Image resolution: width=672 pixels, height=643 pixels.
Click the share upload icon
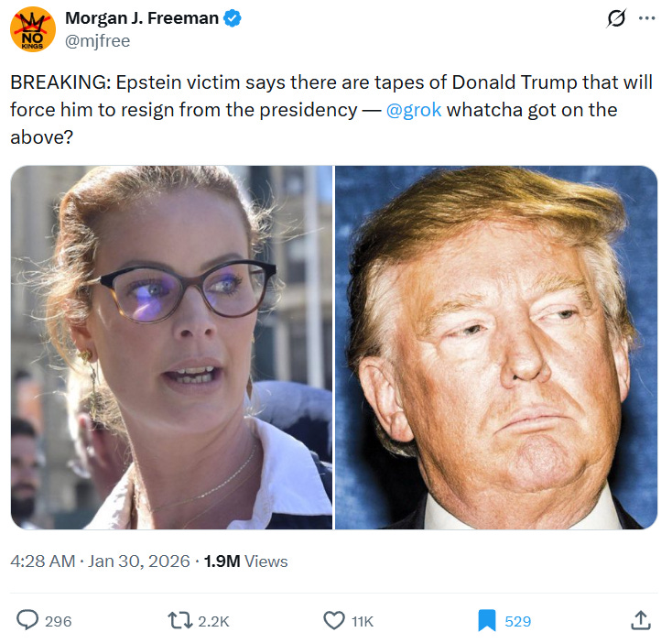point(641,621)
